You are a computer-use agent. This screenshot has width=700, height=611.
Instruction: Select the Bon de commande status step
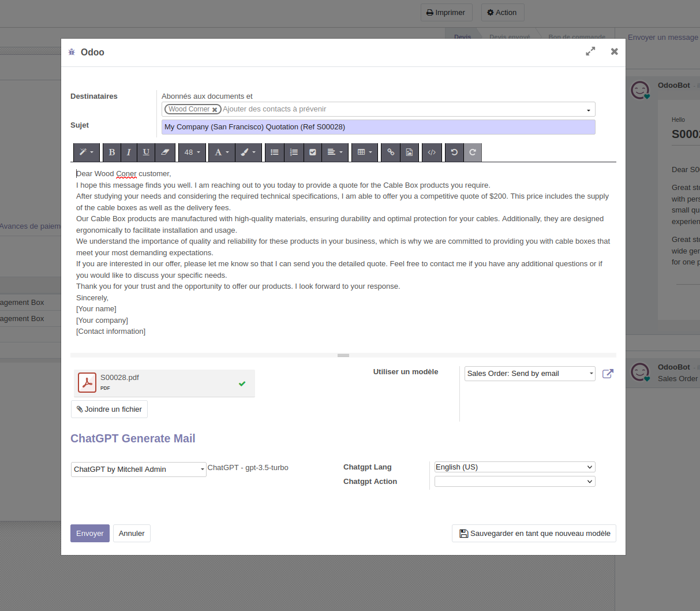coord(577,37)
